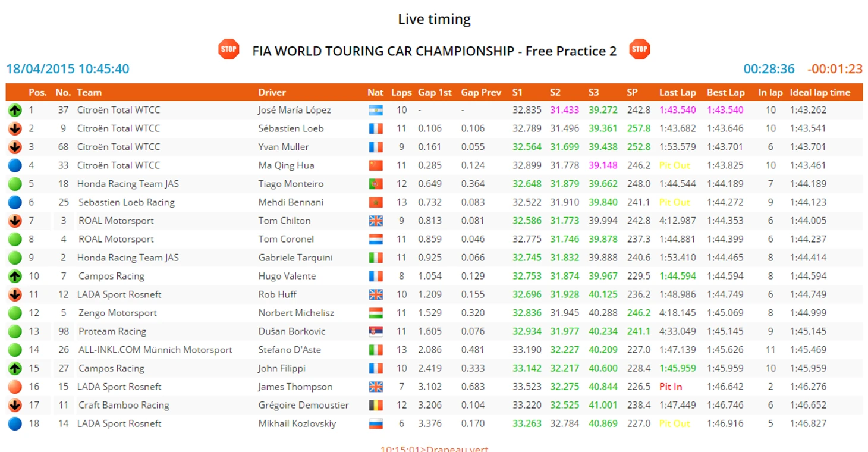Click the Drapeau vert message at bottom

(x=434, y=449)
